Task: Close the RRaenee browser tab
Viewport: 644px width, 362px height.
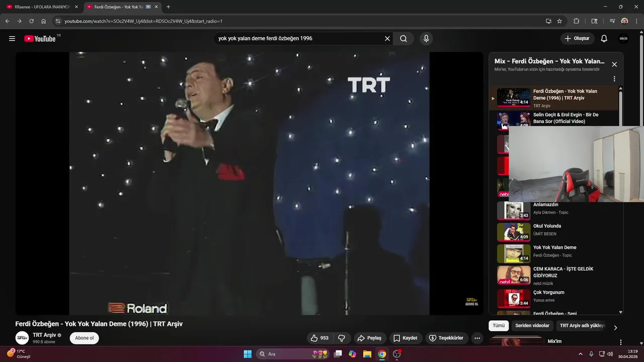Action: point(76,7)
